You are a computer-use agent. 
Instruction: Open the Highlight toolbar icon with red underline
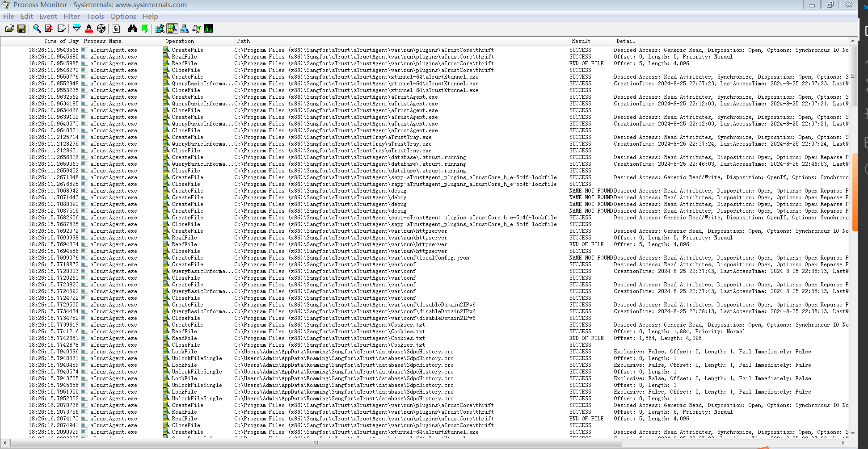coord(89,29)
